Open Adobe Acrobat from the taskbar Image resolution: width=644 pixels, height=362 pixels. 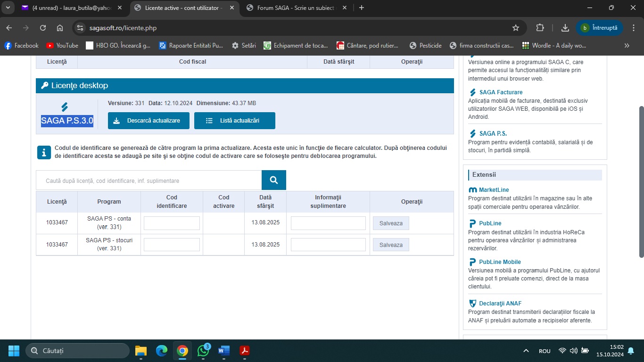pos(245,351)
